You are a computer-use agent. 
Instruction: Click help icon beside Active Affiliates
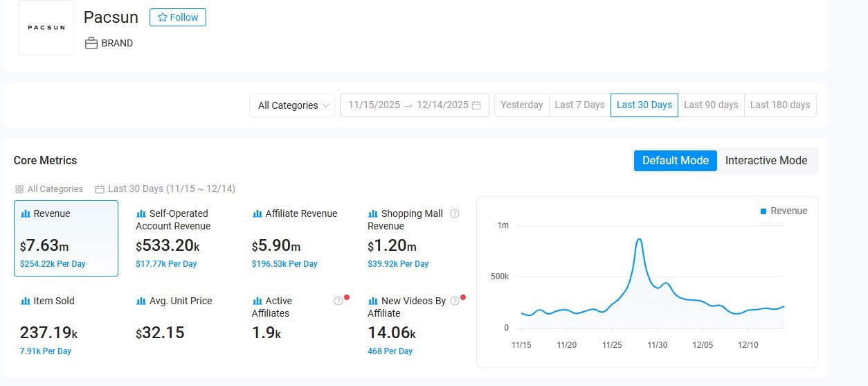click(x=338, y=301)
